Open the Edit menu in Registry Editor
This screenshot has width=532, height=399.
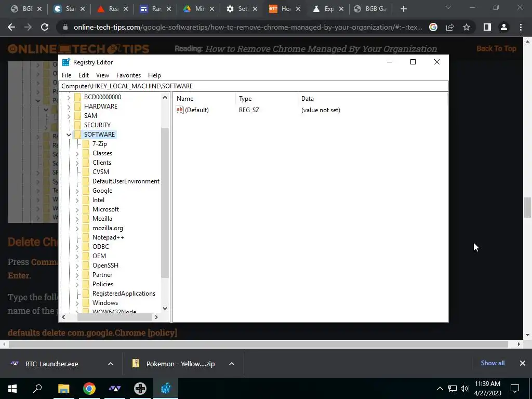point(84,75)
